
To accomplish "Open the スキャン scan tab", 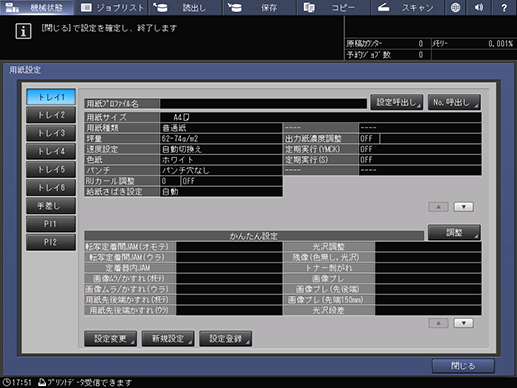I will (x=407, y=7).
